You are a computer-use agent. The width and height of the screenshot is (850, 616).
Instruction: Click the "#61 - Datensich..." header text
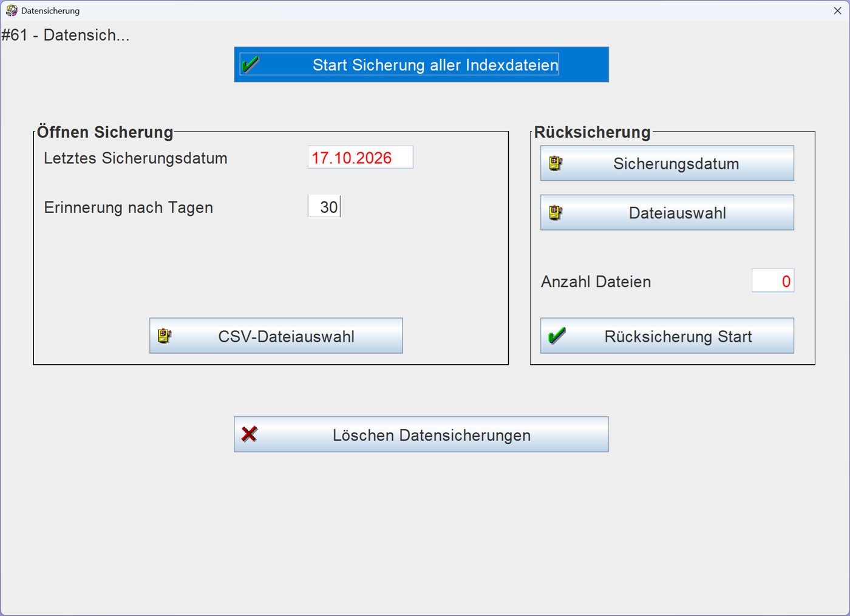pyautogui.click(x=66, y=35)
